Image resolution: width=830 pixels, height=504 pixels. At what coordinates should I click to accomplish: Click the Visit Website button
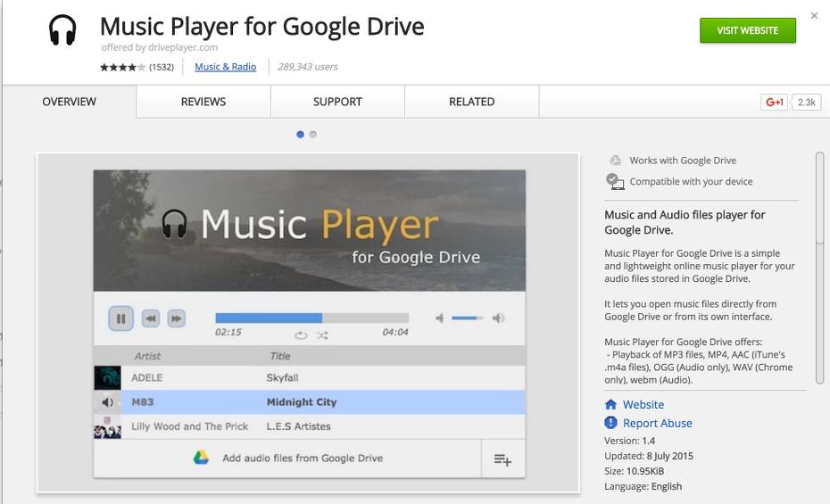(x=747, y=30)
